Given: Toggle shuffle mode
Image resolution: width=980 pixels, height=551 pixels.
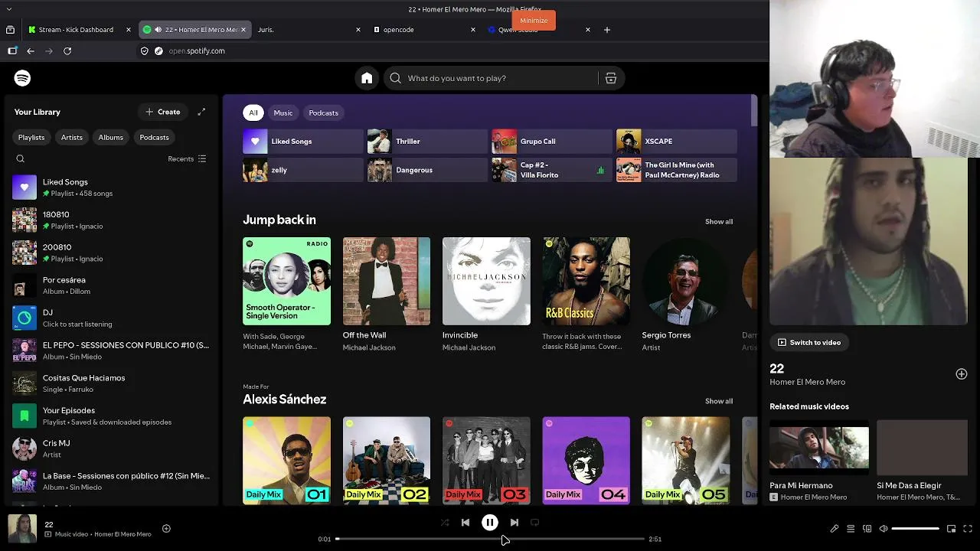Looking at the screenshot, I should click(x=445, y=523).
